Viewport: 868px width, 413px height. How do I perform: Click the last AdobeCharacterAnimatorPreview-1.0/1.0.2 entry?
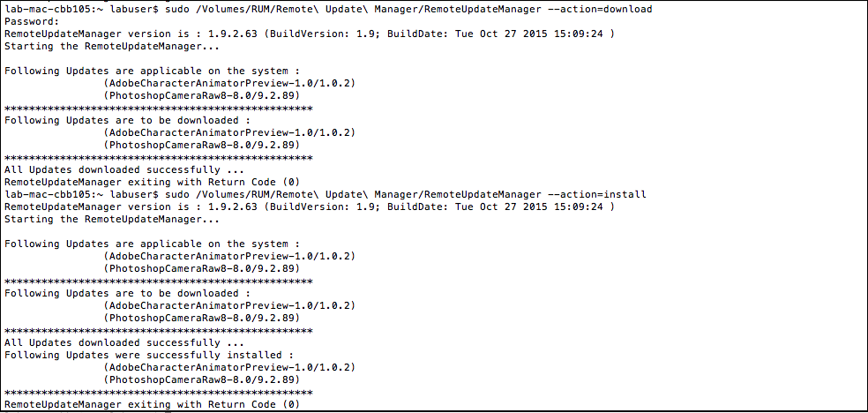(x=229, y=368)
